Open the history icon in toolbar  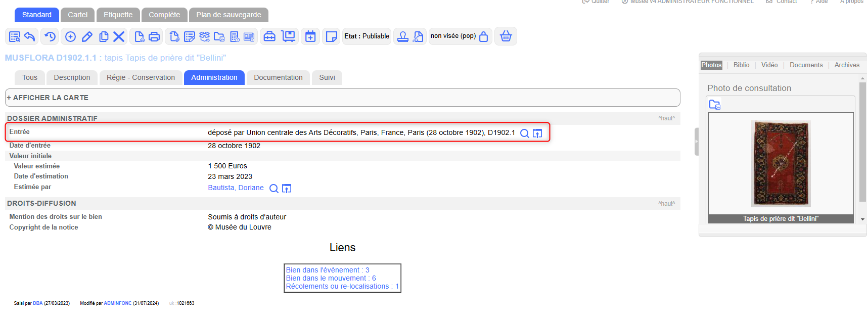(50, 36)
